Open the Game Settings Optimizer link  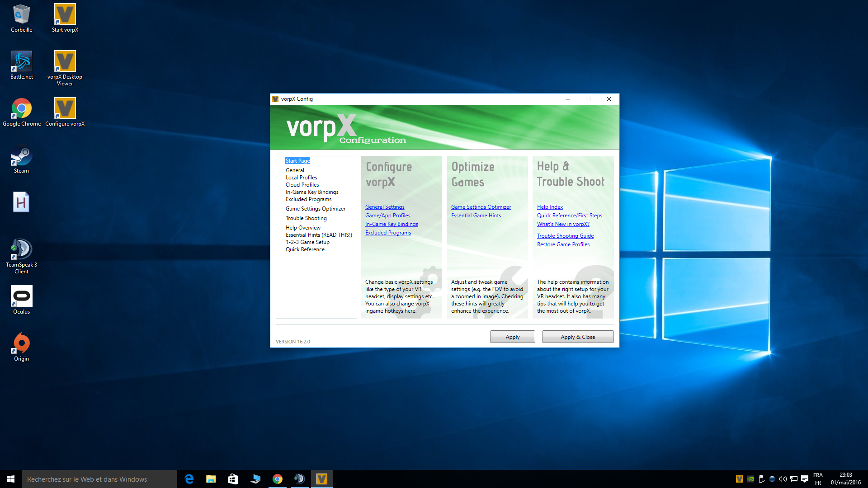point(481,206)
